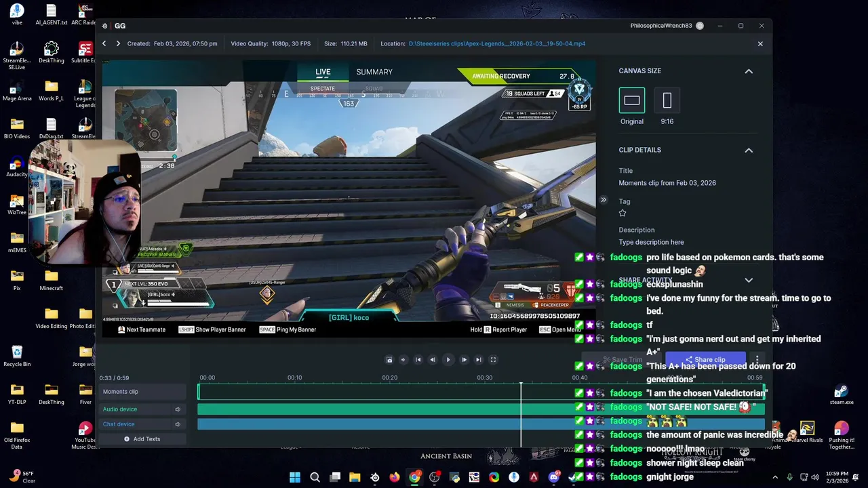868x488 pixels.
Task: Select the 9:16 canvas size
Action: 667,100
